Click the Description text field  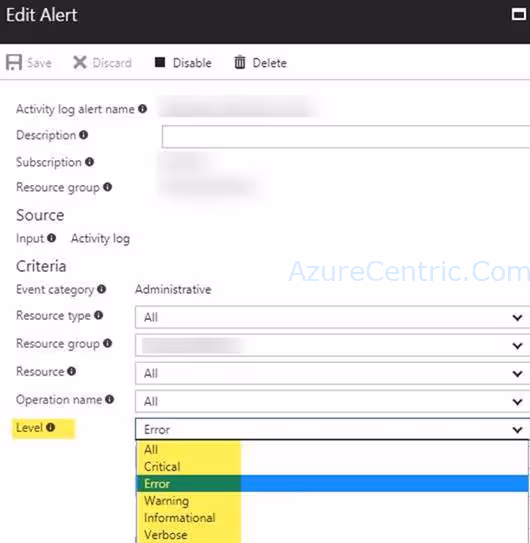pos(346,137)
